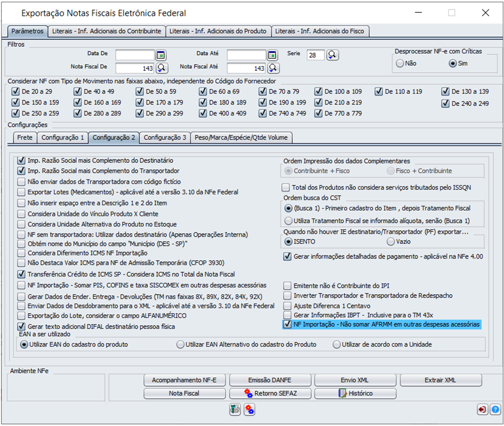Click the Nota Fiscal Até search icon
Viewport: 504px width, 426px height.
click(273, 68)
